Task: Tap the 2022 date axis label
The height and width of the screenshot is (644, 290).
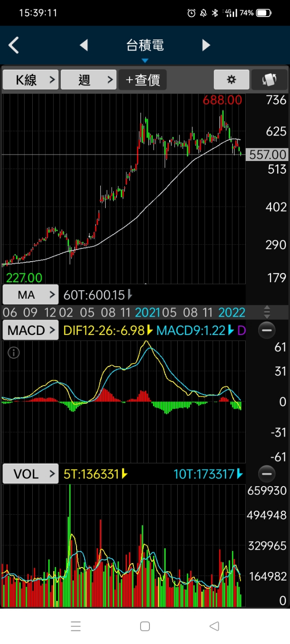Action: coord(232,312)
